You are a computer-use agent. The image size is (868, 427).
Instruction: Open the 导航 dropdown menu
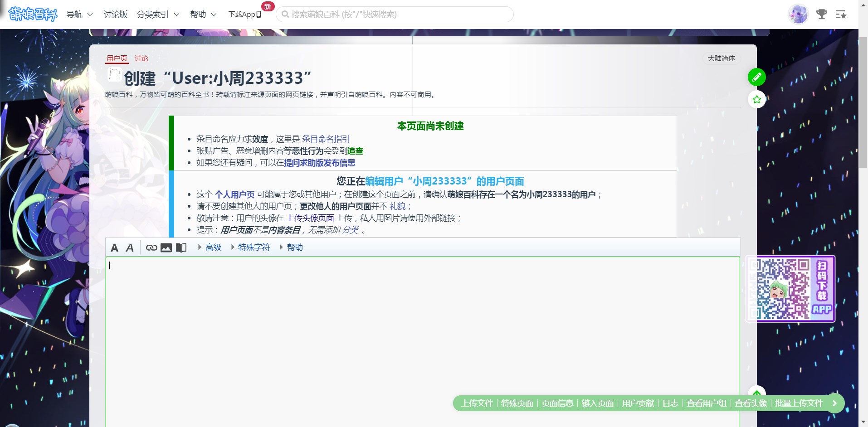(79, 15)
